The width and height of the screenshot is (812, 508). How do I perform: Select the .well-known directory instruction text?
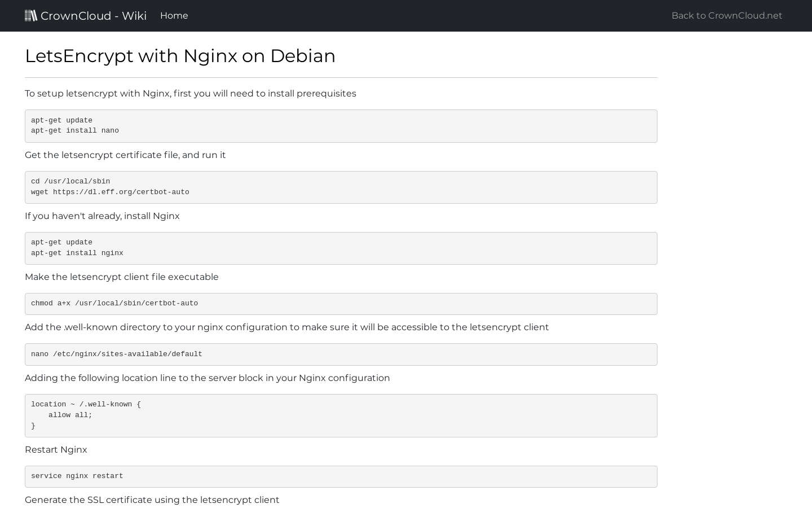coord(286,327)
